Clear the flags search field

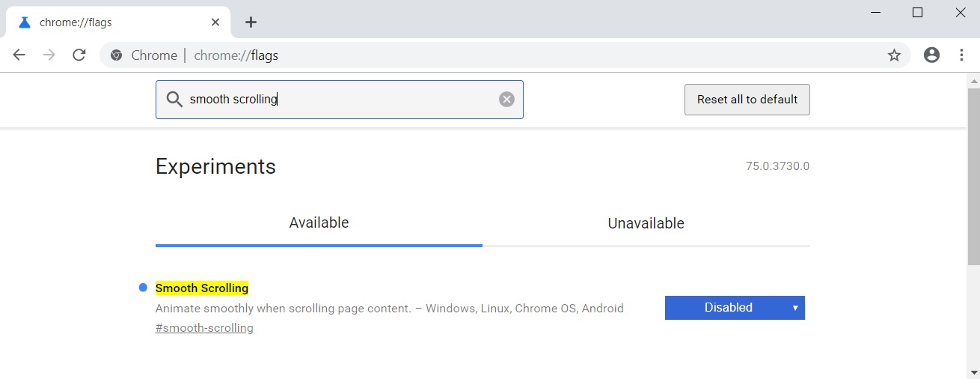tap(506, 100)
